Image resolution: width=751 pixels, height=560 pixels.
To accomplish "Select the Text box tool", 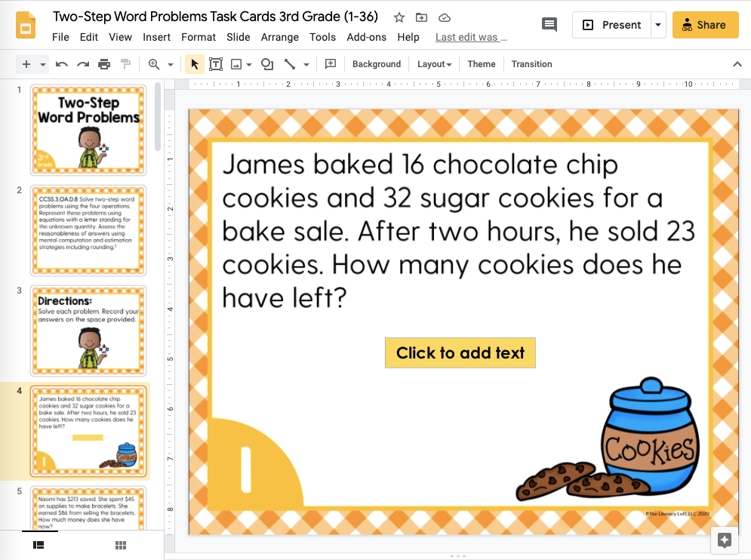I will click(x=216, y=64).
